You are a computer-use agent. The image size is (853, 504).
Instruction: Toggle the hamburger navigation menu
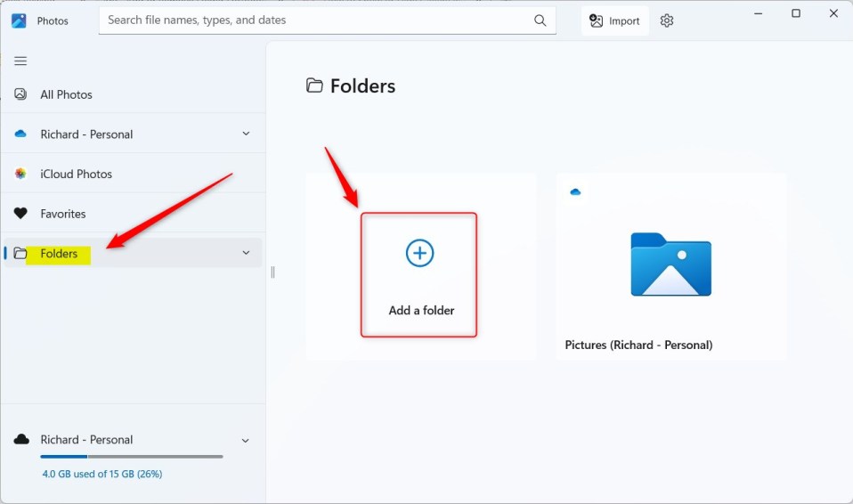(x=20, y=61)
